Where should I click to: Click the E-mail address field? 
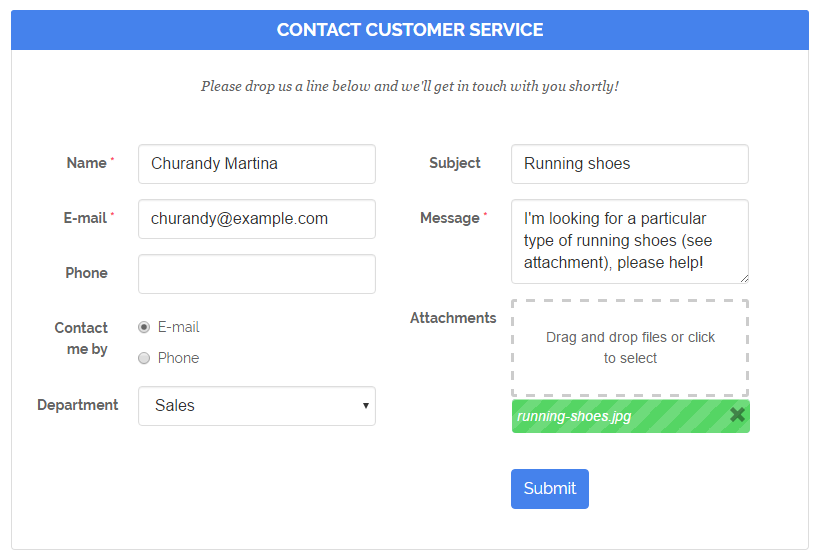point(257,219)
